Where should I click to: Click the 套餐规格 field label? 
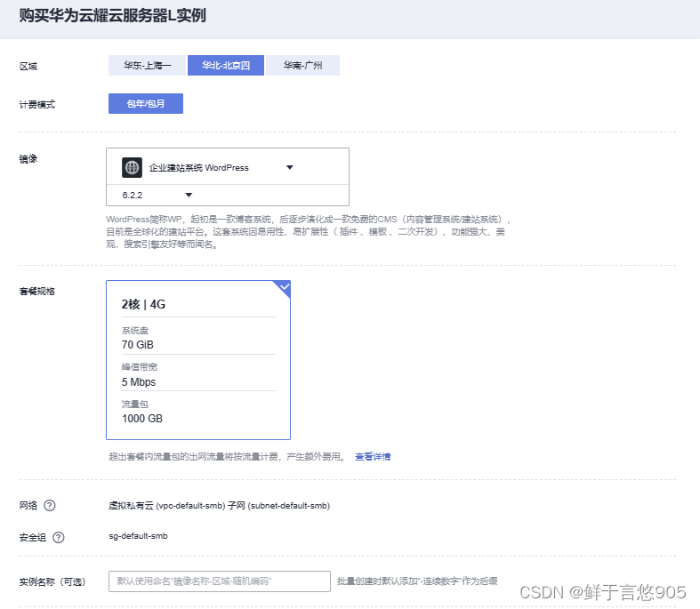click(x=37, y=292)
